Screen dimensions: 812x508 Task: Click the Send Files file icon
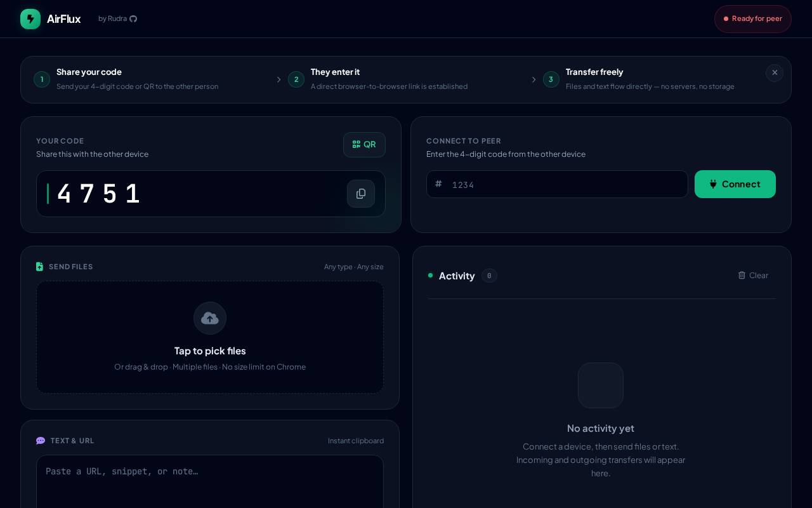tap(40, 267)
